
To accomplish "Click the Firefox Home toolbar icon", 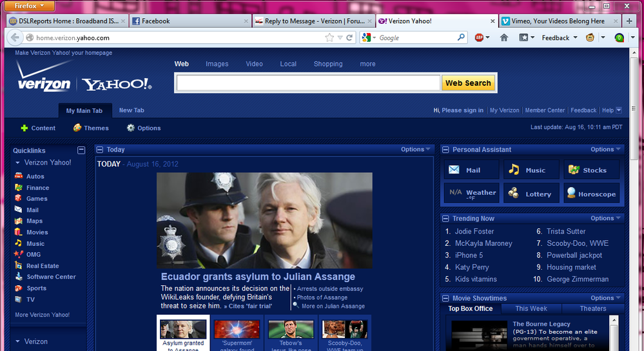I will coord(504,37).
